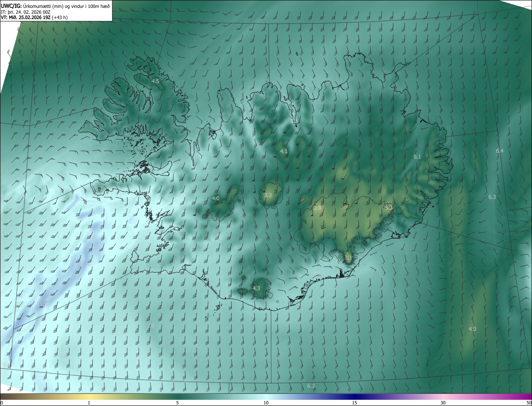This screenshot has width=532, height=406.
Task: Click the 3.2 value on Hofsjökull glacier
Action: (268, 195)
